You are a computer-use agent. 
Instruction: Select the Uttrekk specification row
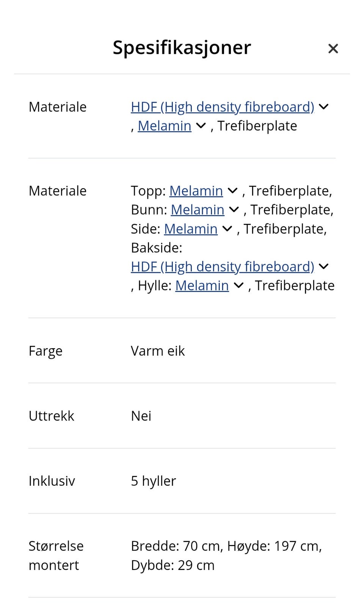(182, 415)
